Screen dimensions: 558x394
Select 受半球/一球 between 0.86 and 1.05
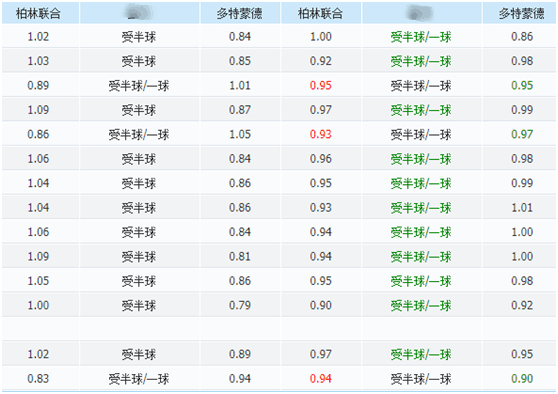139,135
